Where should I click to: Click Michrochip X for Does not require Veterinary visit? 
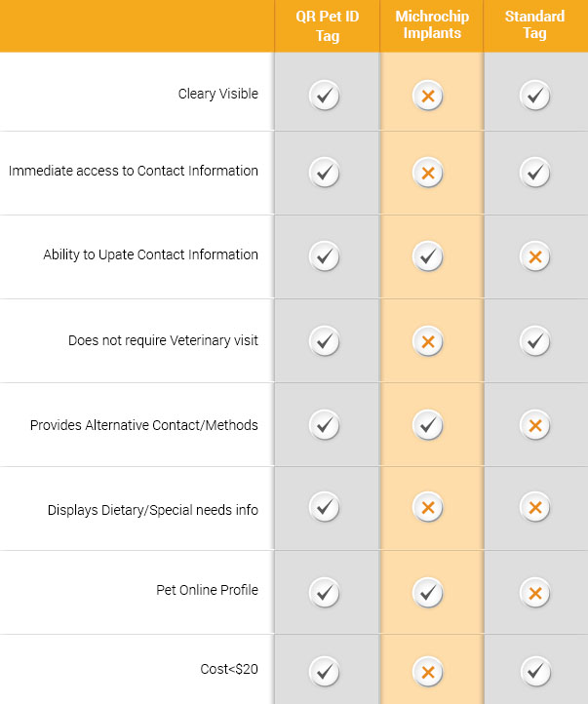pos(427,342)
